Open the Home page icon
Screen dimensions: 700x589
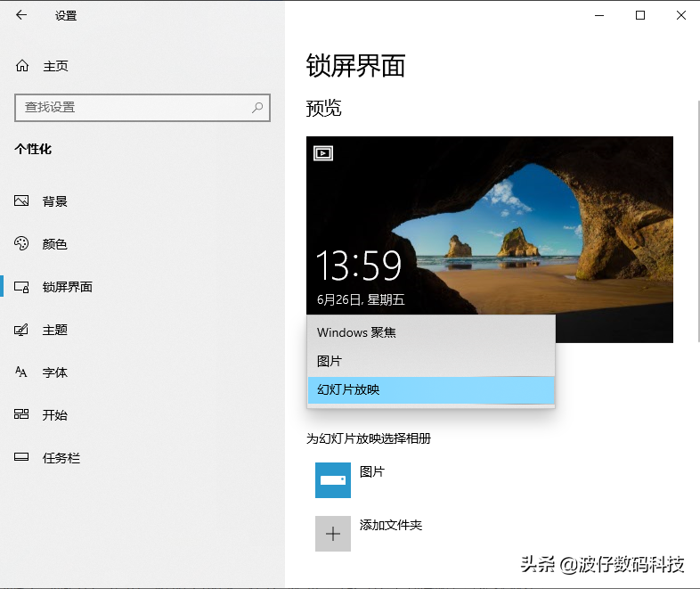22,66
